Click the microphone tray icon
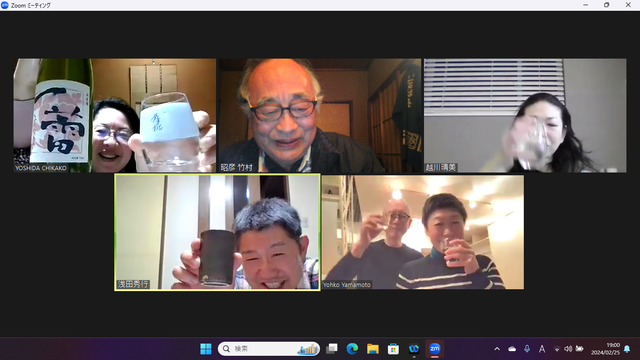Viewport: 640px width, 360px height. pos(527,349)
